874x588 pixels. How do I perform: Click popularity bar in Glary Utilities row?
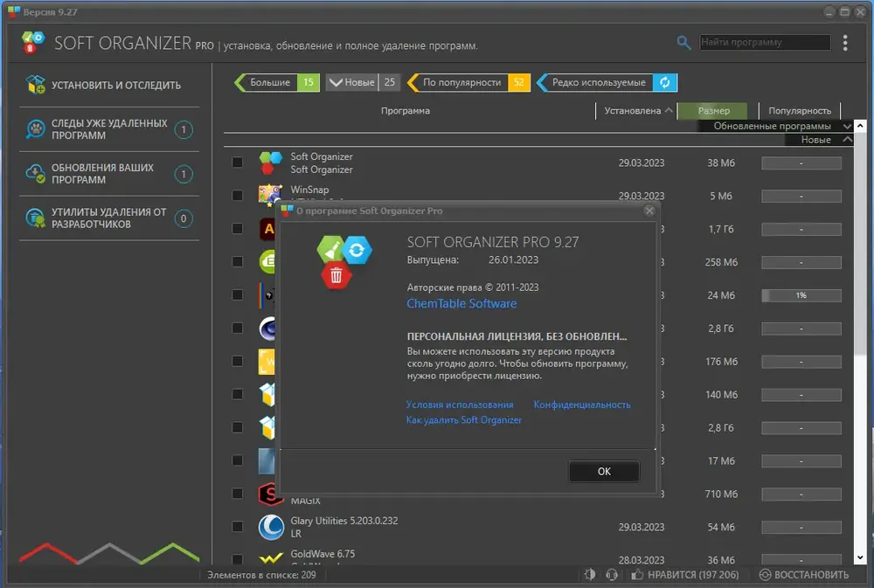coord(801,527)
